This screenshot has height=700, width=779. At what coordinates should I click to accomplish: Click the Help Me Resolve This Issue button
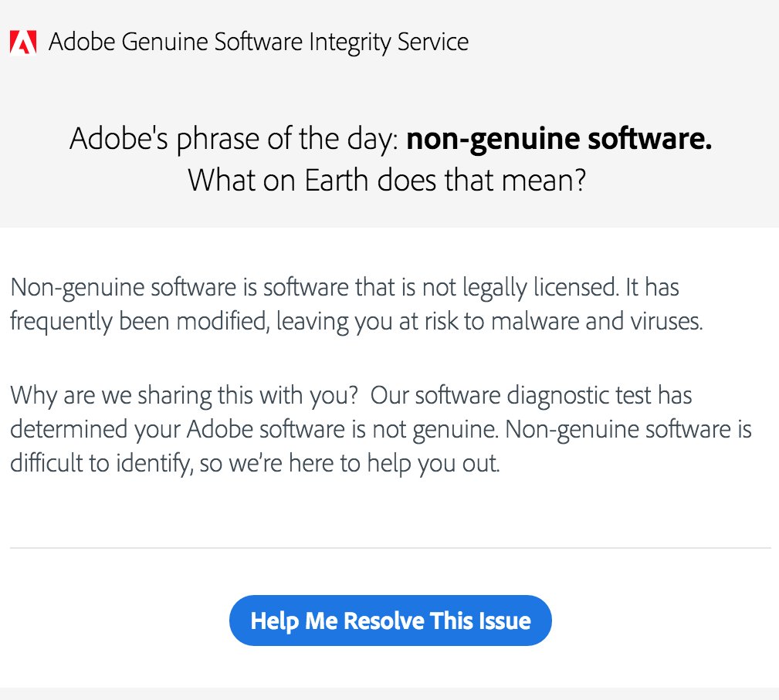point(390,620)
